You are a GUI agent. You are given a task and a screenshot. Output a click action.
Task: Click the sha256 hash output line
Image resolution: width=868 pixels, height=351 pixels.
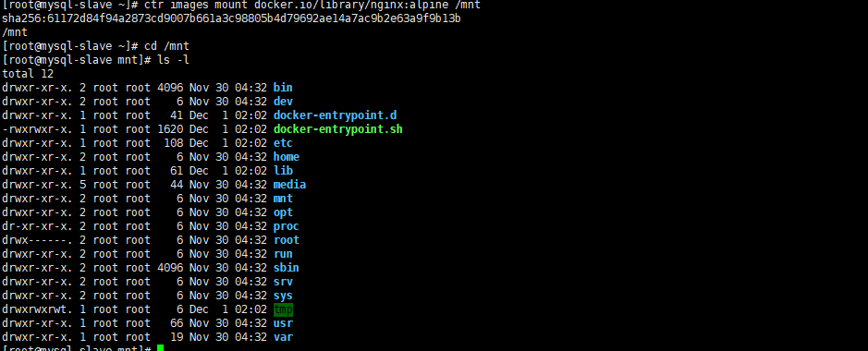[x=231, y=18]
